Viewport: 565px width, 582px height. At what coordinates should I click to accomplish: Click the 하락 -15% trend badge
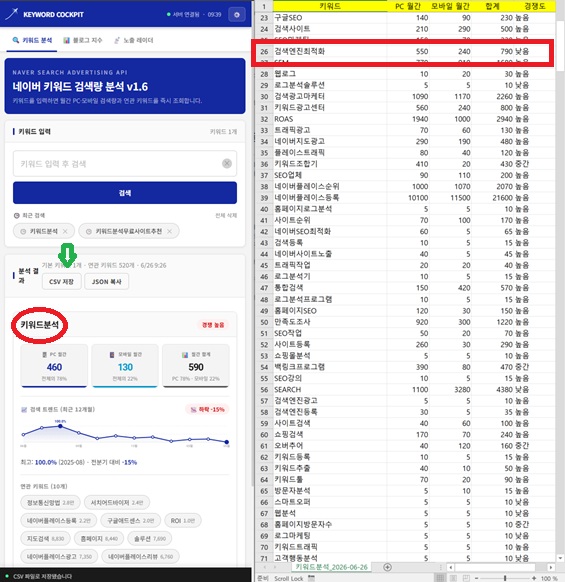[208, 409]
